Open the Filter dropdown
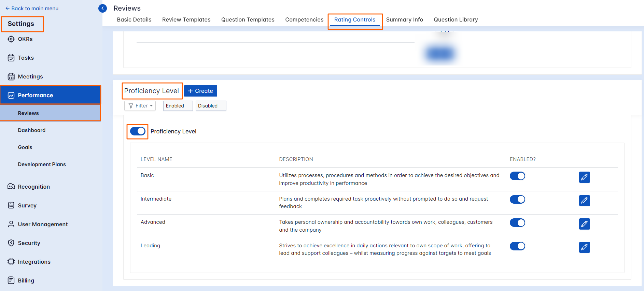 tap(140, 106)
